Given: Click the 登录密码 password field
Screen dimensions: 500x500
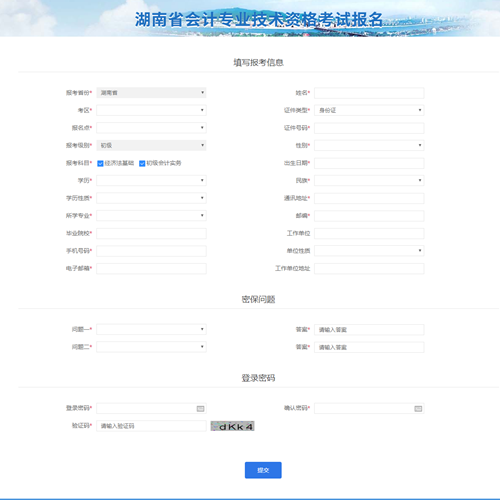Looking at the screenshot, I should pyautogui.click(x=151, y=408).
